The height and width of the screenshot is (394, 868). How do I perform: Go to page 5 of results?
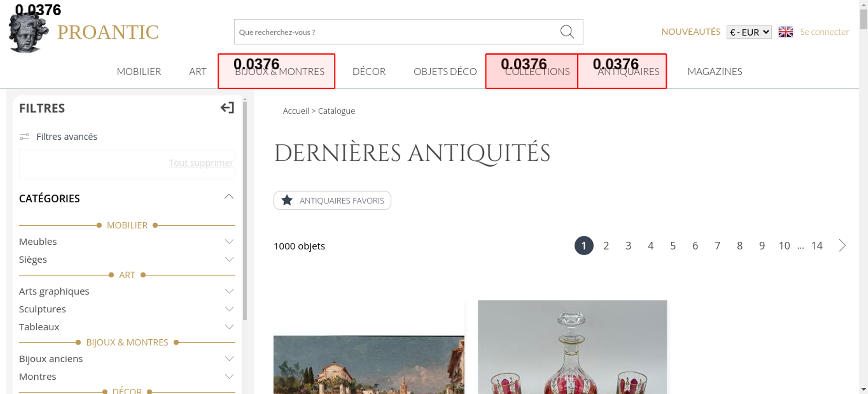pos(673,246)
